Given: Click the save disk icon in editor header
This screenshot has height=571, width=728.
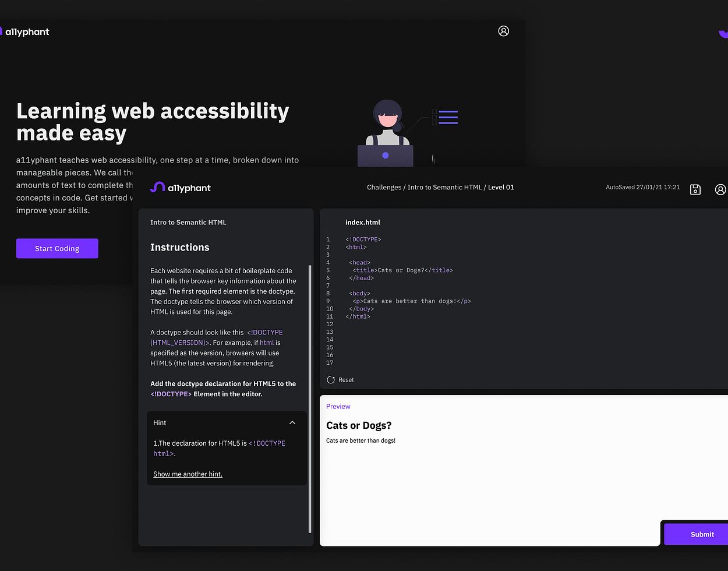Looking at the screenshot, I should point(695,189).
